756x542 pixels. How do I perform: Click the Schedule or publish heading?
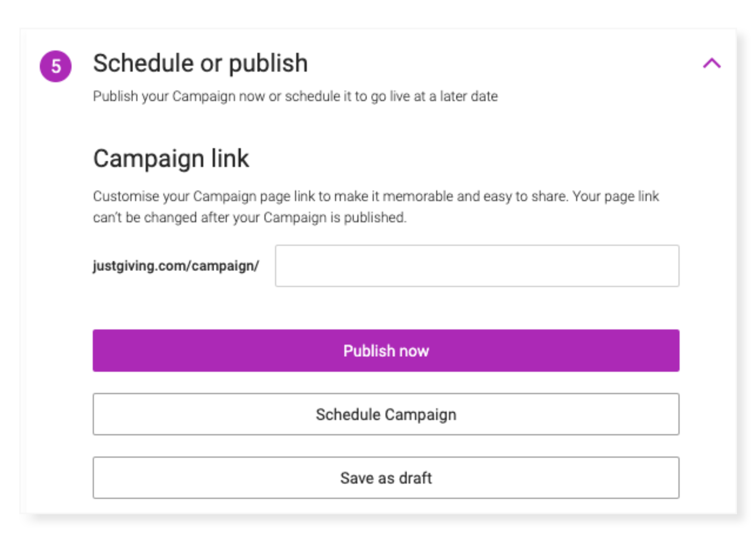pos(200,63)
